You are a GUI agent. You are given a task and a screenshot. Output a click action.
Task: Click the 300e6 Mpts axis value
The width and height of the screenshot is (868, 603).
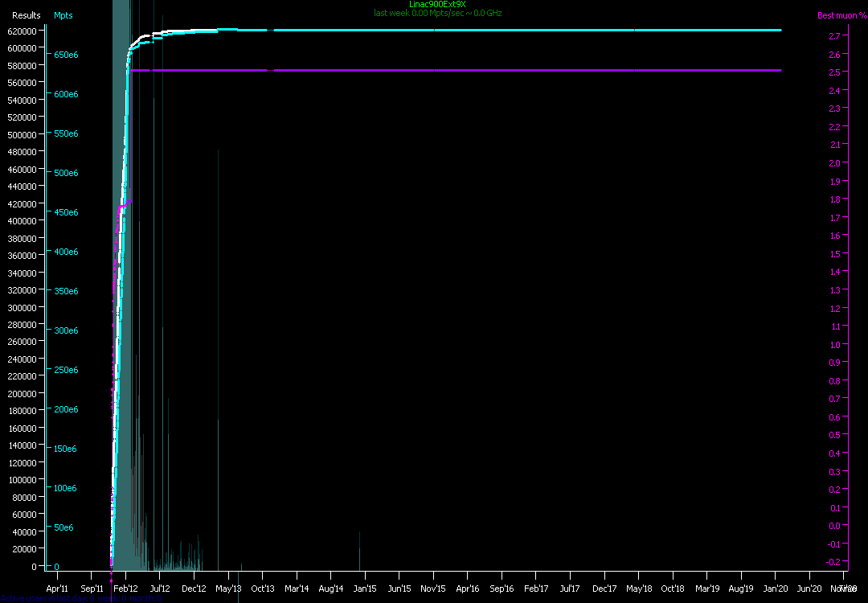coord(65,330)
